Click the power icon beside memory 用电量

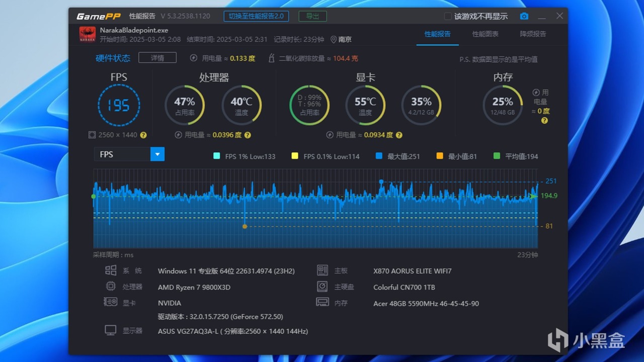tap(536, 93)
